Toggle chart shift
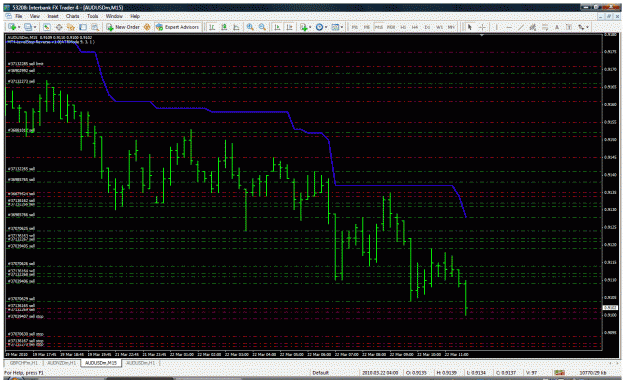Screen dimensions: 625x380 [289, 27]
